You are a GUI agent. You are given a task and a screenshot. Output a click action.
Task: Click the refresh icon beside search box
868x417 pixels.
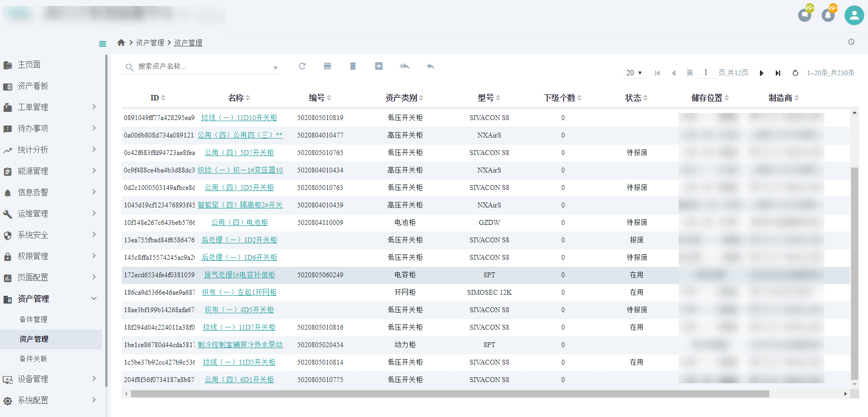click(302, 66)
